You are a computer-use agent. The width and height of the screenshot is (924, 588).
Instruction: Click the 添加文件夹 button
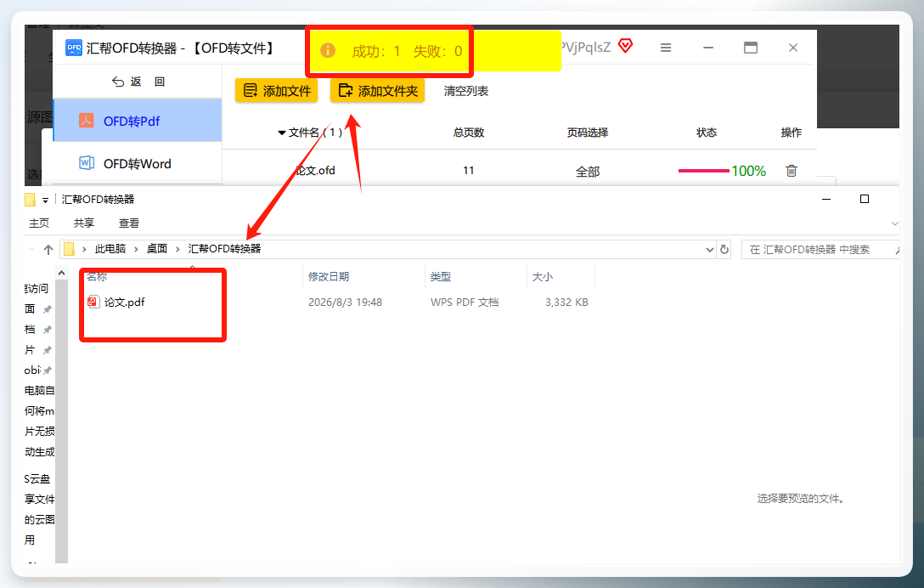pos(377,91)
